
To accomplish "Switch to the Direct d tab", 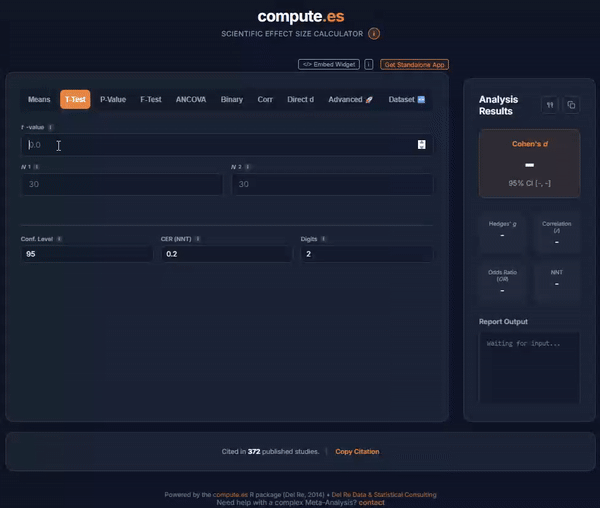I will pos(300,99).
